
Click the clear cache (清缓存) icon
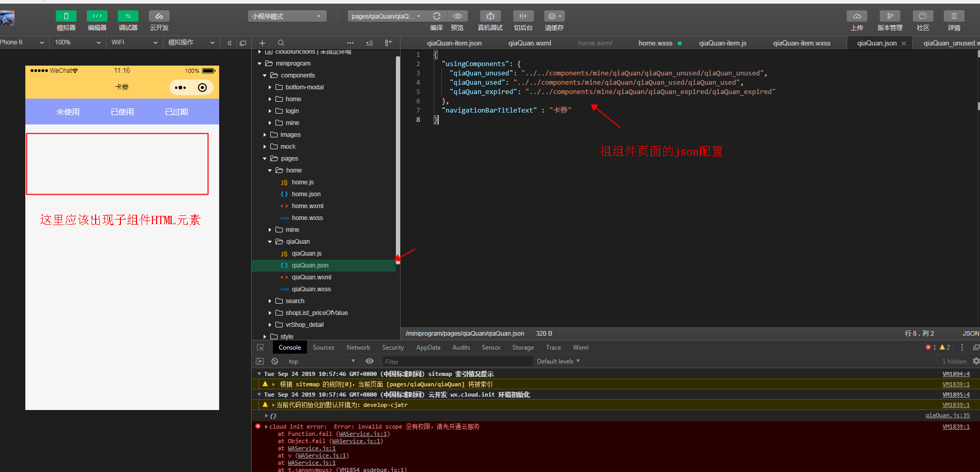click(x=554, y=17)
